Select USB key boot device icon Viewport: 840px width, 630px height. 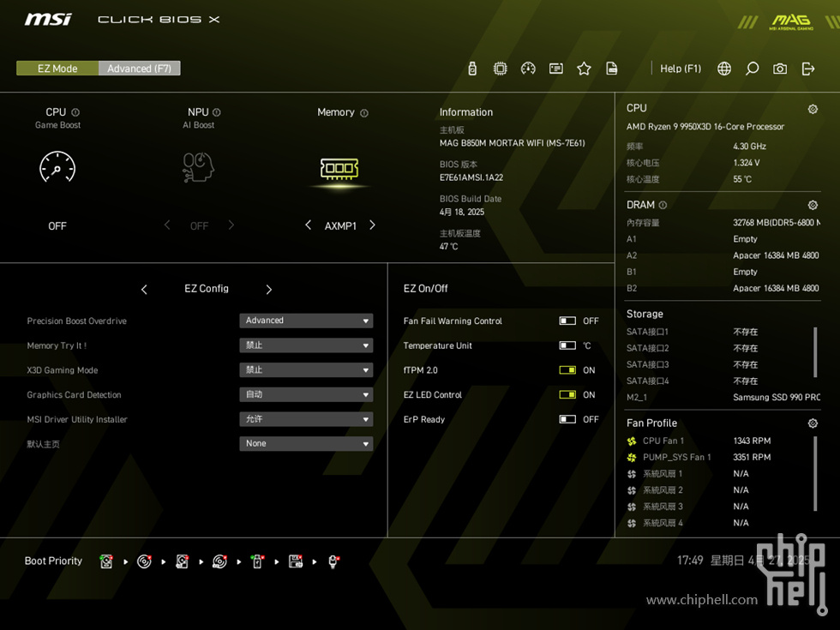(257, 561)
